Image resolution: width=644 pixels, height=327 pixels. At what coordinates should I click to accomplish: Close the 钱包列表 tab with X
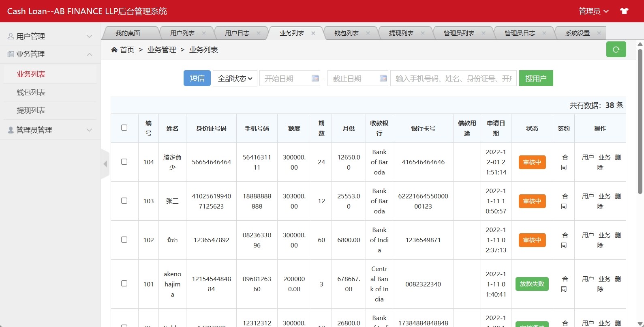pos(368,33)
